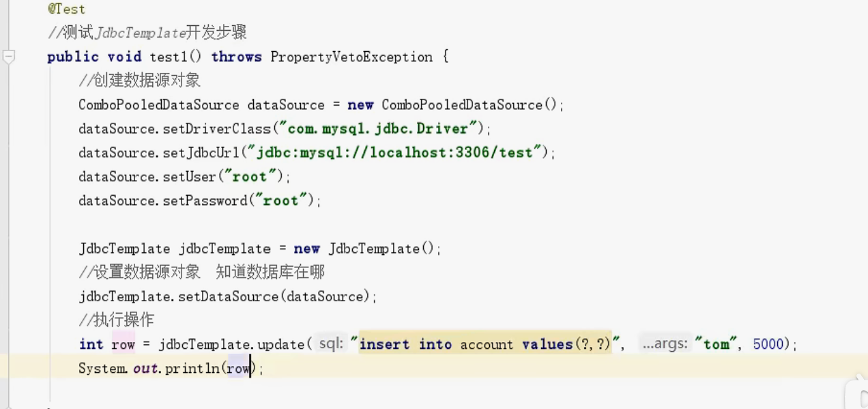The width and height of the screenshot is (868, 409).
Task: Click the setJdbcUrl method call
Action: [201, 153]
